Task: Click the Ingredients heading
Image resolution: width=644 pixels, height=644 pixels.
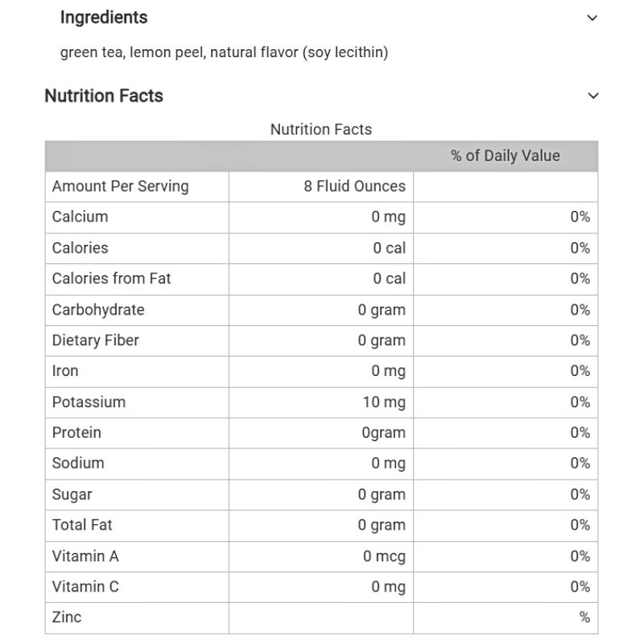Action: click(x=104, y=18)
